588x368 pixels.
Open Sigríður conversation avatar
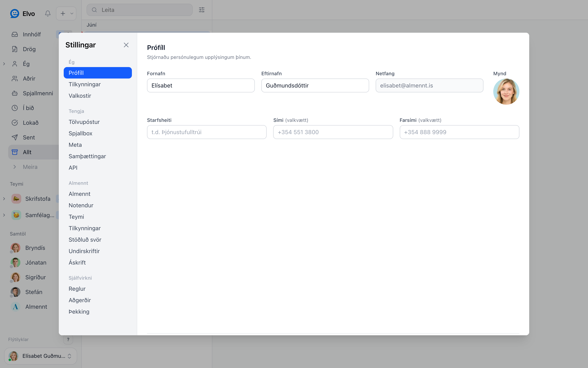pos(15,277)
